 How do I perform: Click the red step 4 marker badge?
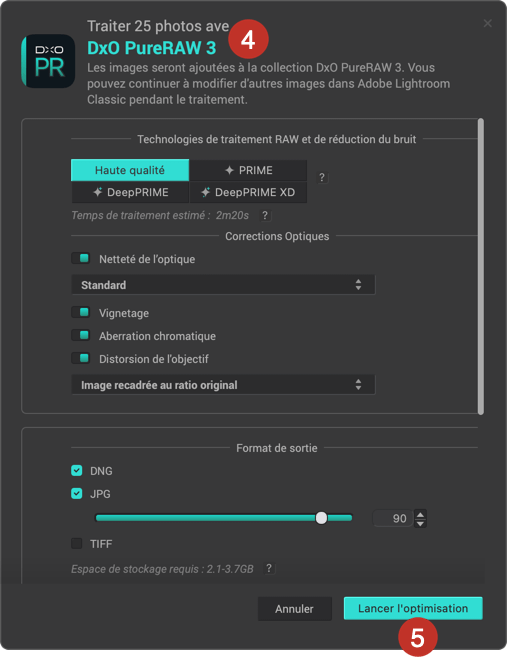[x=248, y=39]
